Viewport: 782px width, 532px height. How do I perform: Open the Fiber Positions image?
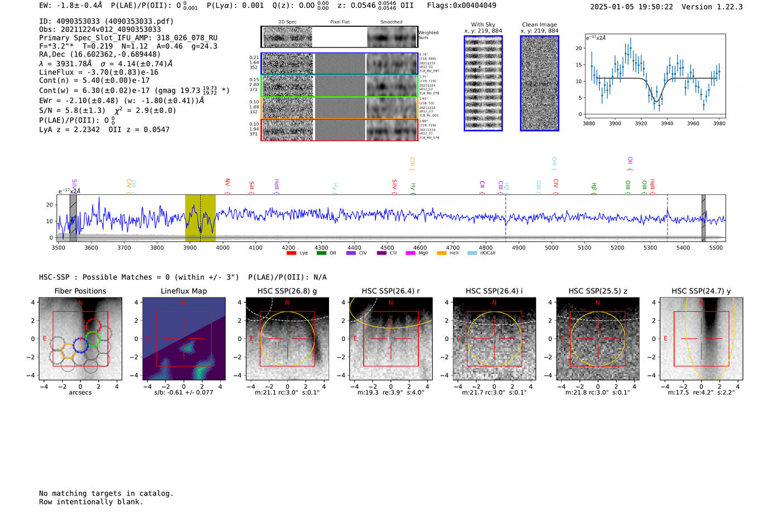pos(80,339)
